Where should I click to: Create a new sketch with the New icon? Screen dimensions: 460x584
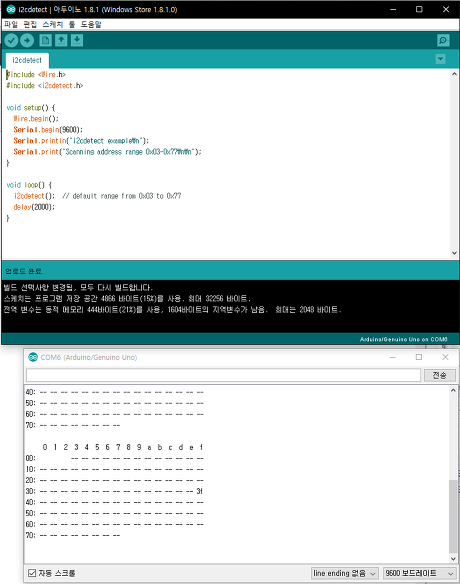(x=45, y=40)
